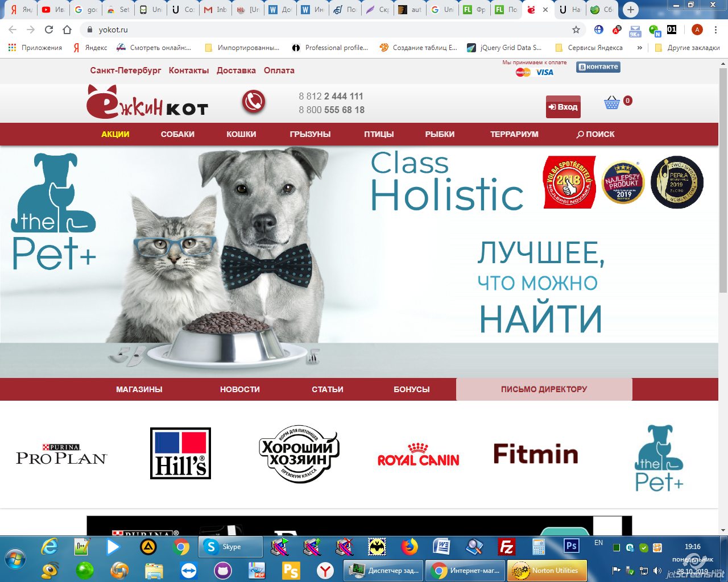The height and width of the screenshot is (582, 728).
Task: Open Professional profile bookmark
Action: pyautogui.click(x=330, y=48)
